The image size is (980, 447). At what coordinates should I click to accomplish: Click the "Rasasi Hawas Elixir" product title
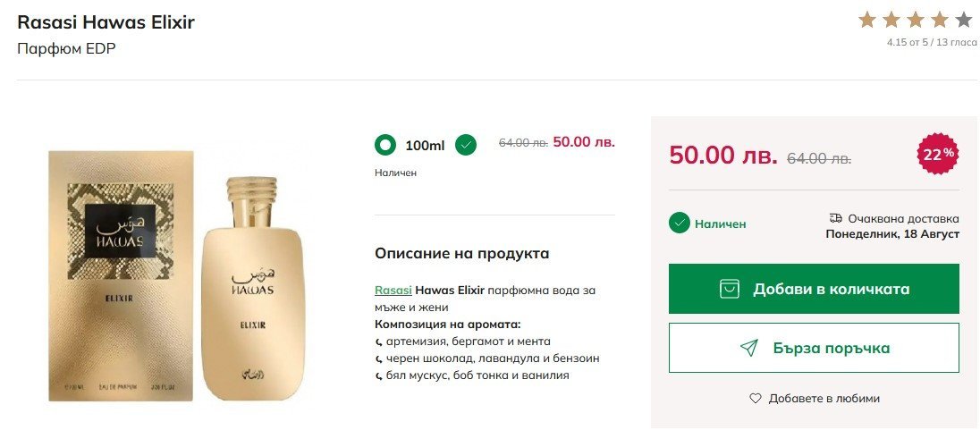[x=106, y=22]
